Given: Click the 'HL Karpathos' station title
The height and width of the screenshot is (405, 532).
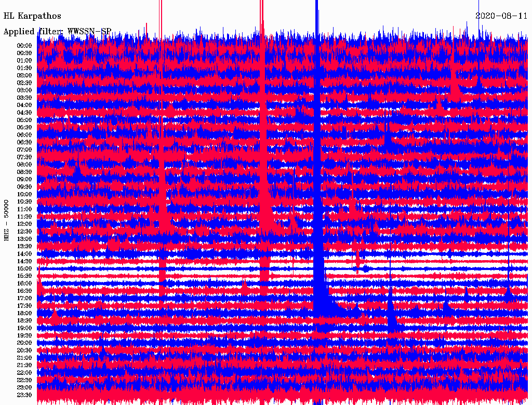Looking at the screenshot, I should (x=32, y=16).
